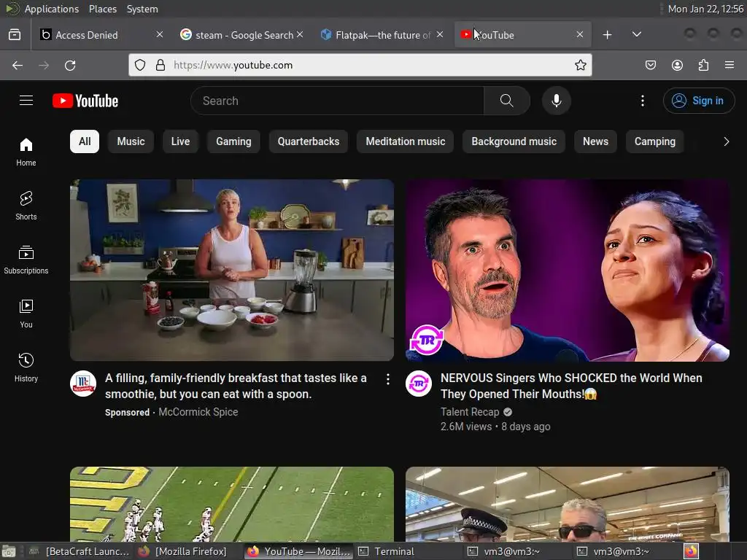Open the tracking protection shield icon

point(139,65)
